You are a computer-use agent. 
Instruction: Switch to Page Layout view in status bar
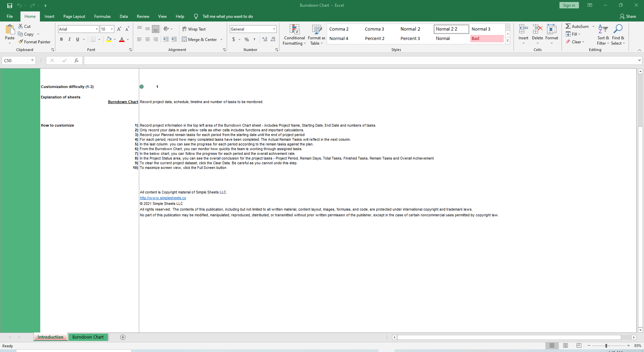pyautogui.click(x=566, y=346)
